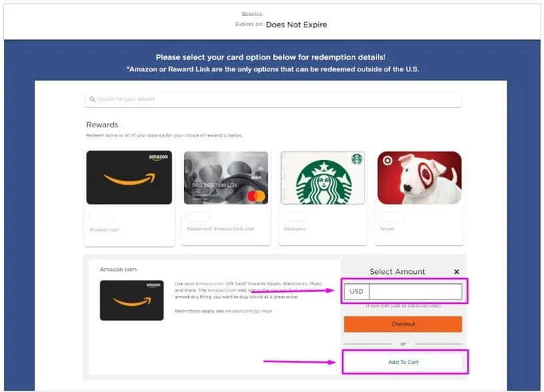Select the Target gift card image
Screen dimensions: 544x392
[419, 177]
